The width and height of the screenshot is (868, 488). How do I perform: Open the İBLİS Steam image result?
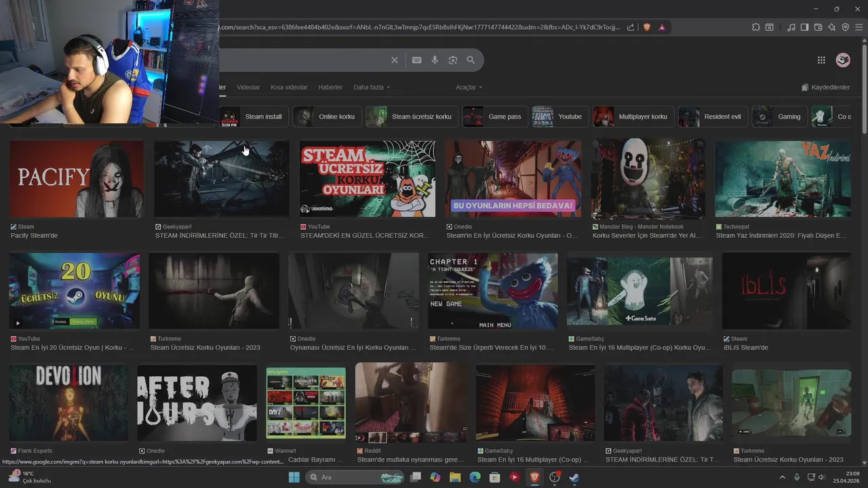point(787,291)
